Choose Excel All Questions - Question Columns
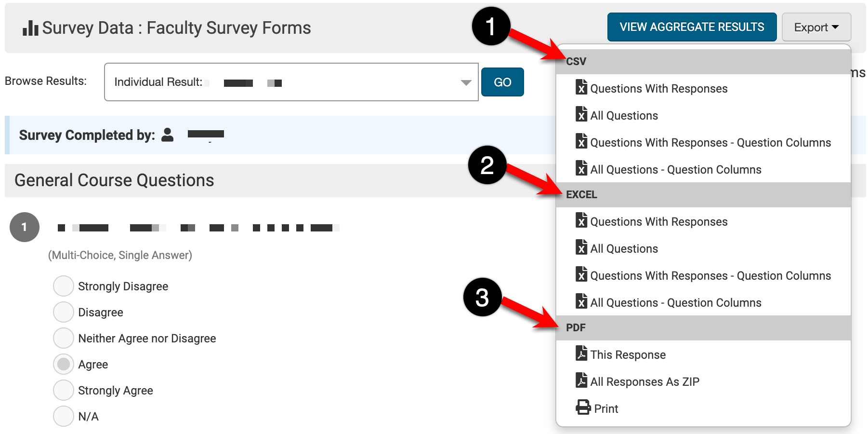This screenshot has height=434, width=868. [x=675, y=303]
